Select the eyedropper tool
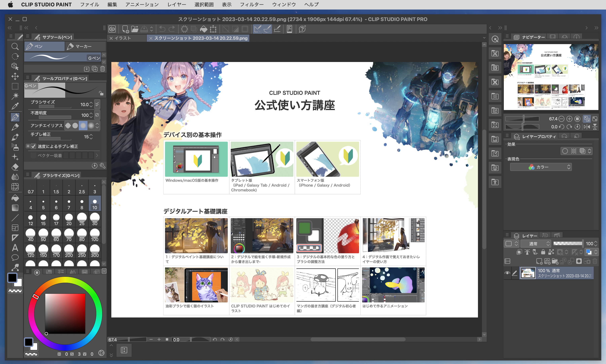Screen dimensions: 606x364 point(15,106)
